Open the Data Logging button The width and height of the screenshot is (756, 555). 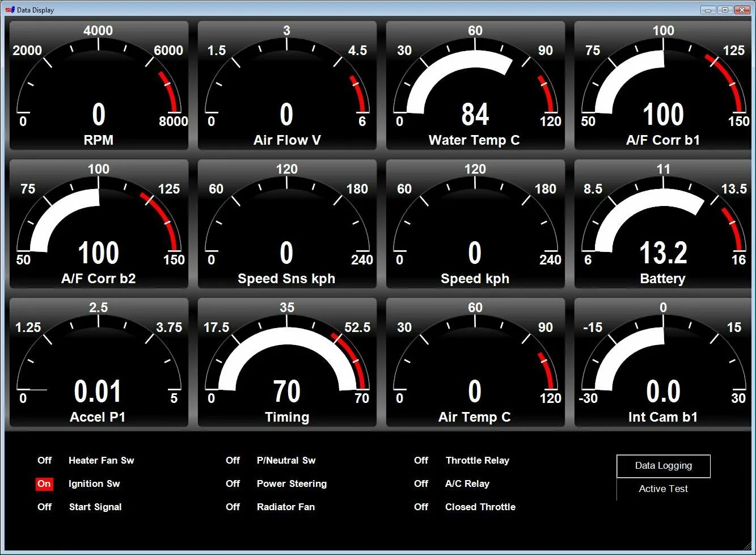[x=664, y=466]
